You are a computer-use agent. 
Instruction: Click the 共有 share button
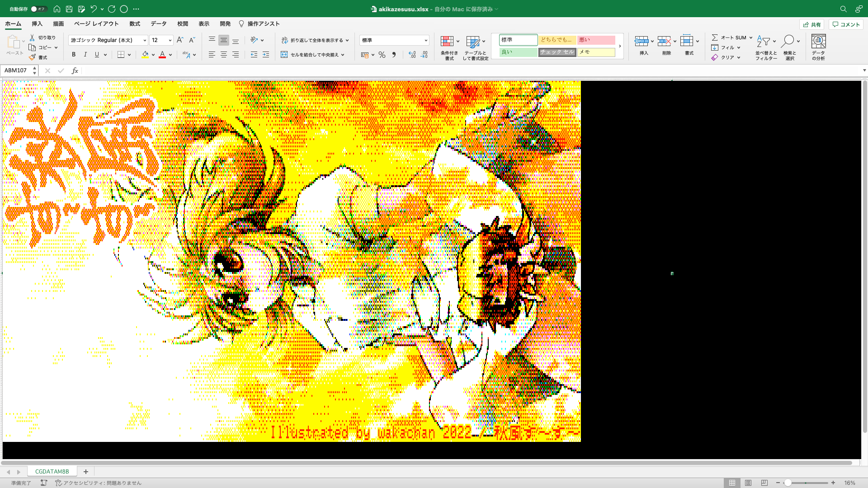click(812, 24)
